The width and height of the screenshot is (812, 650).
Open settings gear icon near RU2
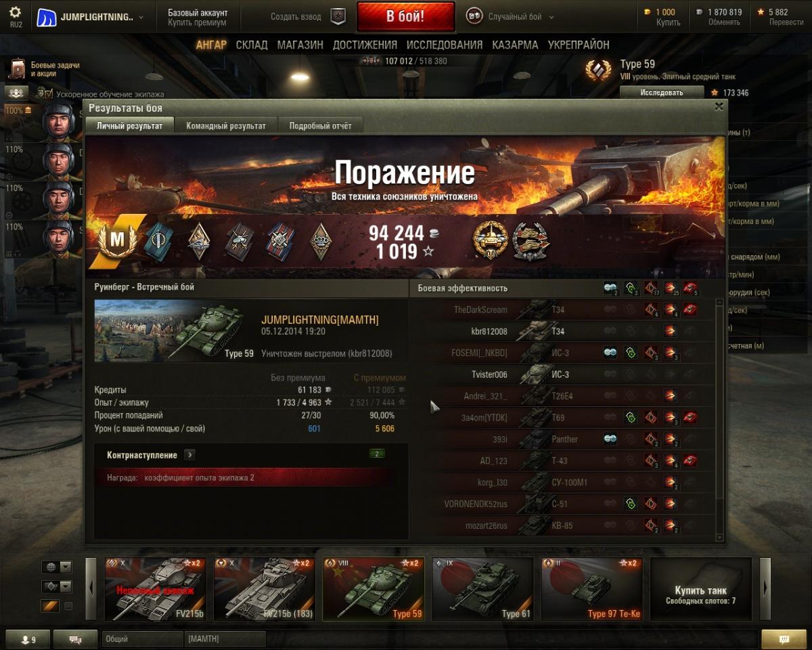(x=15, y=12)
